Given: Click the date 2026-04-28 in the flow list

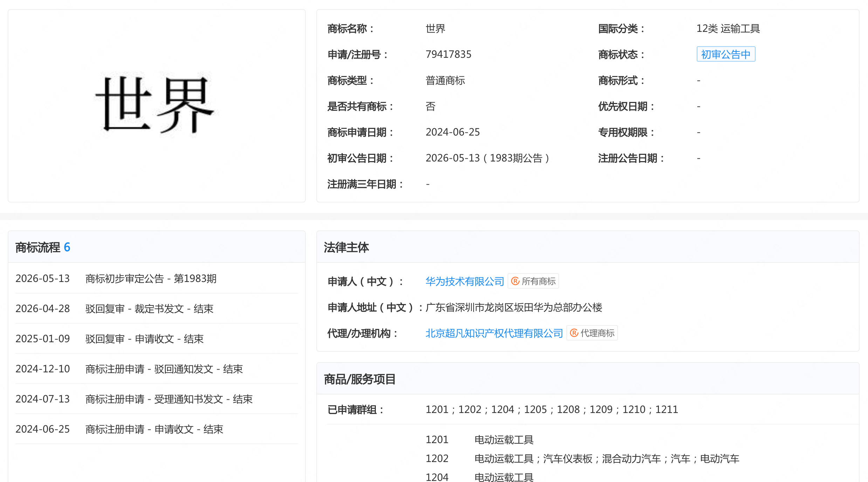Looking at the screenshot, I should [x=42, y=309].
